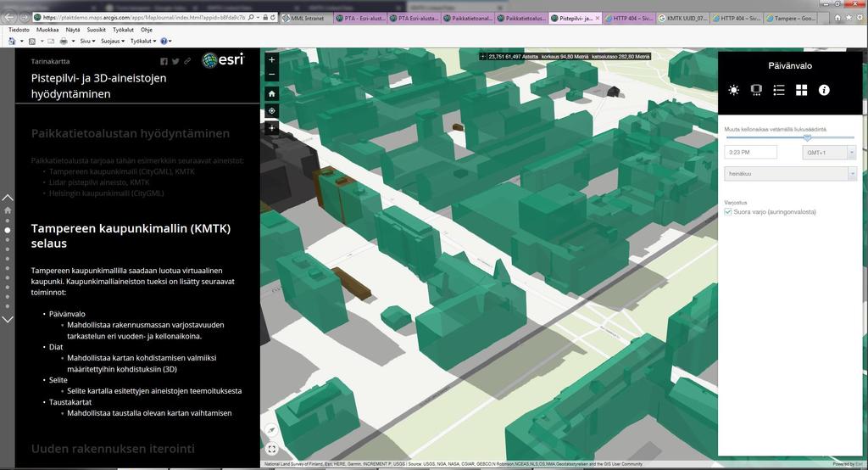Open the GMT+1 time zone dropdown
Screen dimensions: 868x470
coord(829,153)
